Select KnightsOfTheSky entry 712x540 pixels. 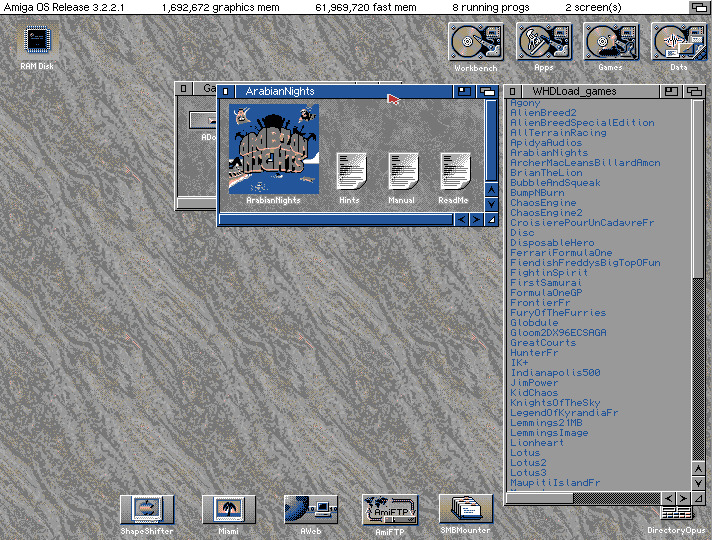click(x=555, y=402)
